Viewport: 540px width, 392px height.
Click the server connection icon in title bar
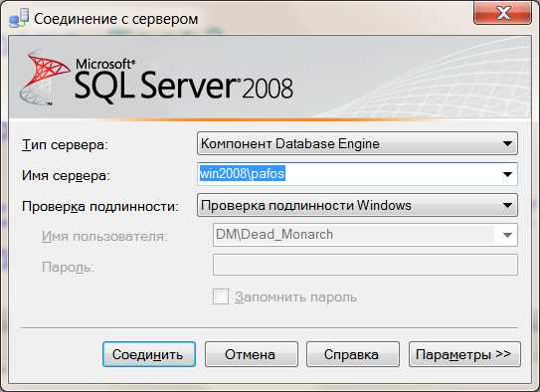tap(18, 18)
